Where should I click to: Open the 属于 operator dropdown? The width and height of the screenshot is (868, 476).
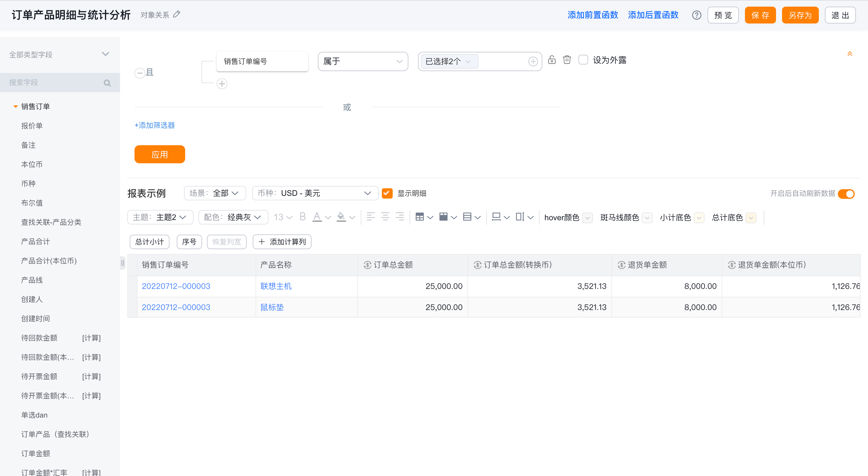pos(363,61)
